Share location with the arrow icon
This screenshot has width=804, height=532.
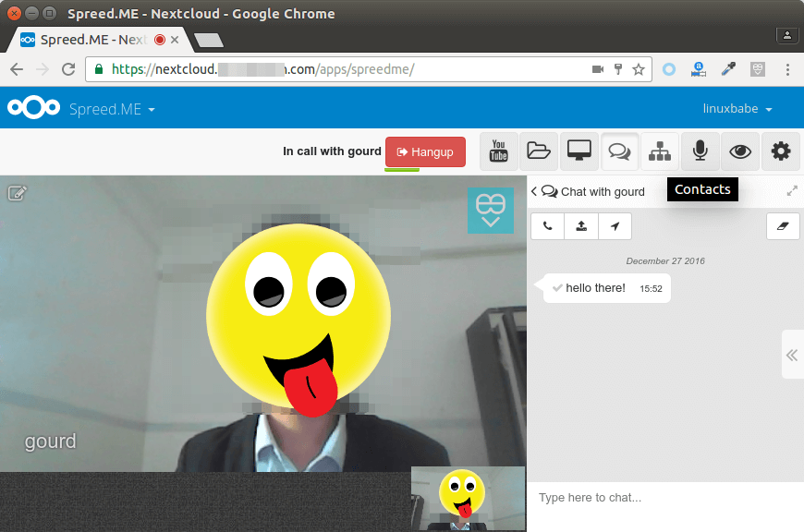(615, 226)
